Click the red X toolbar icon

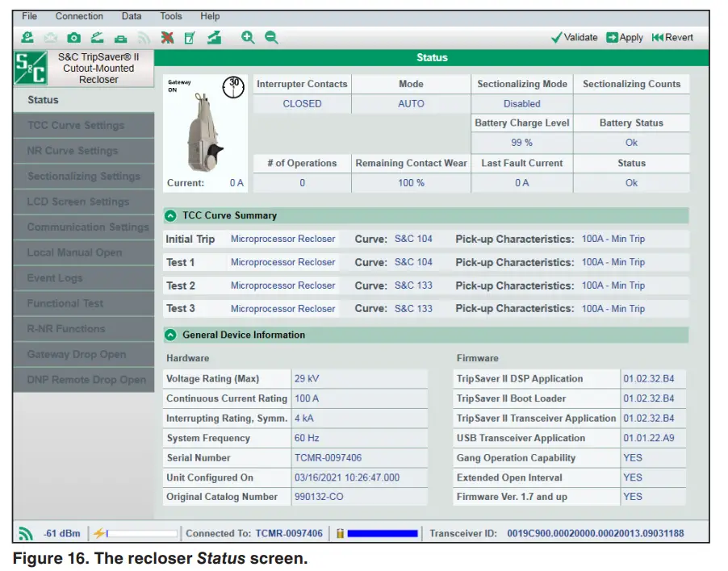[167, 37]
